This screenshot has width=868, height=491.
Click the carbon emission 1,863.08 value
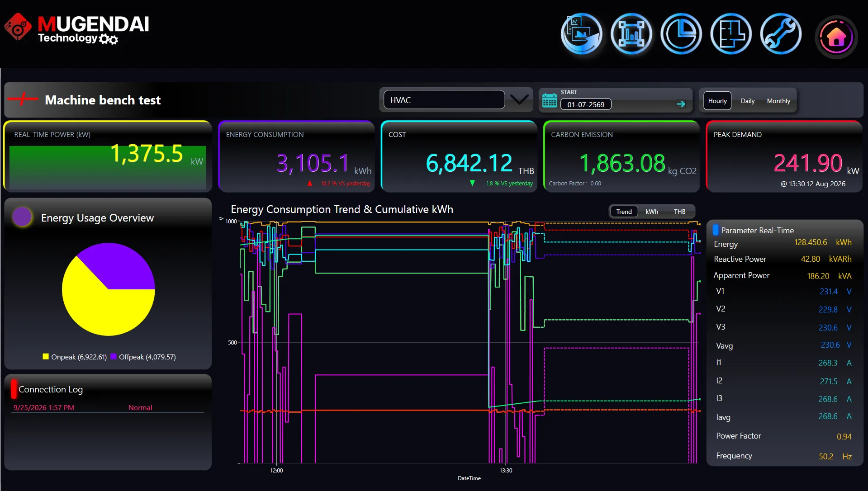tap(622, 163)
